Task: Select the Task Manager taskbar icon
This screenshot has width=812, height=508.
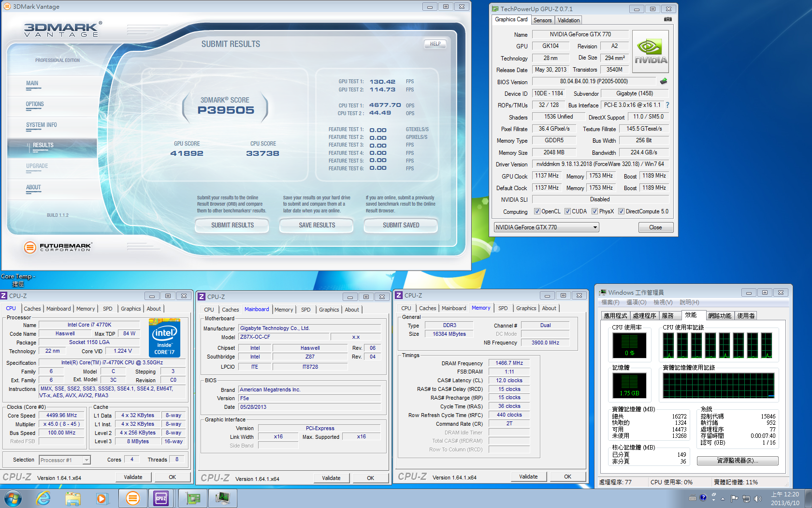Action: (x=222, y=498)
